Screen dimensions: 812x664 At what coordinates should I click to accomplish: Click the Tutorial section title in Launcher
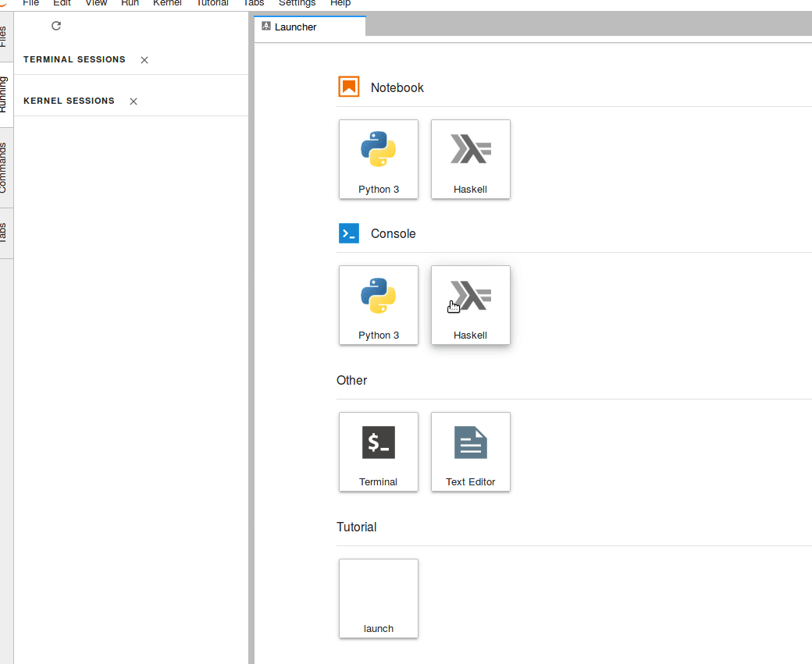[x=356, y=527]
